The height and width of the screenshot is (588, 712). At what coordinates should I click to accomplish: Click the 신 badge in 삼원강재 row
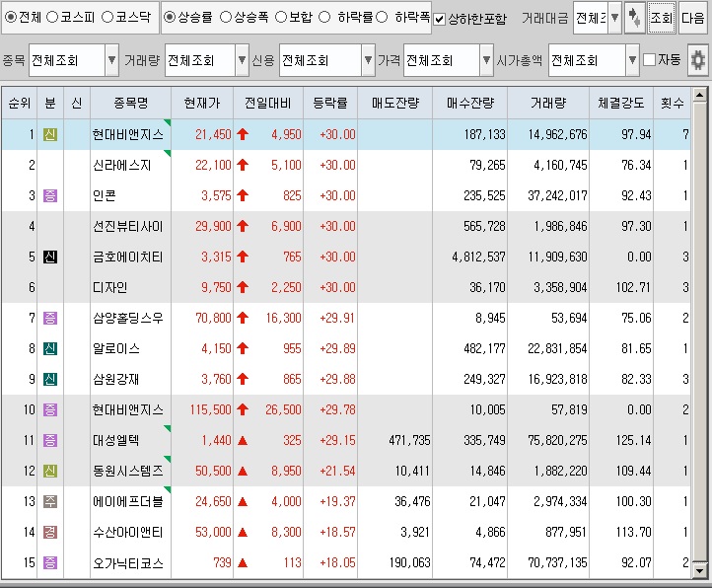point(50,379)
